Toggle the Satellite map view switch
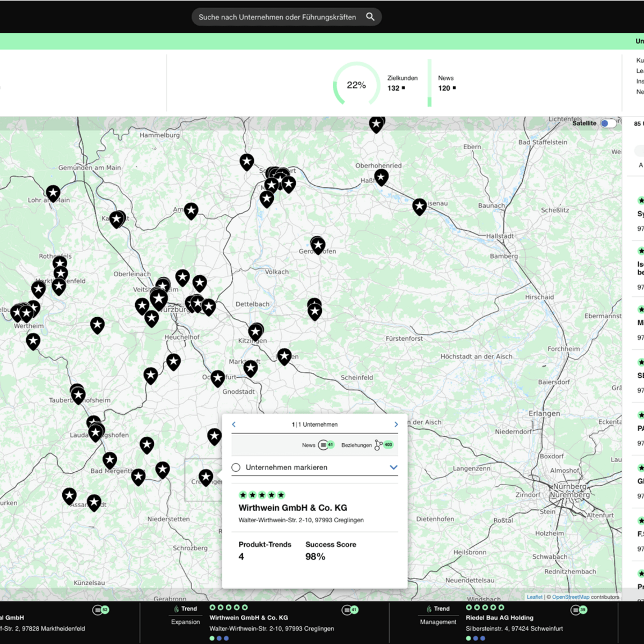The width and height of the screenshot is (644, 644). (x=608, y=123)
